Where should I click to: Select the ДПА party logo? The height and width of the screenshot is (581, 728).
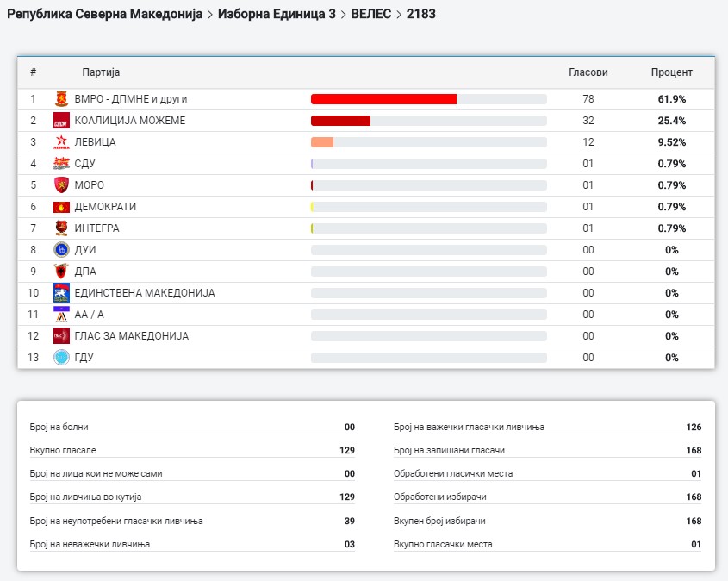coord(61,272)
